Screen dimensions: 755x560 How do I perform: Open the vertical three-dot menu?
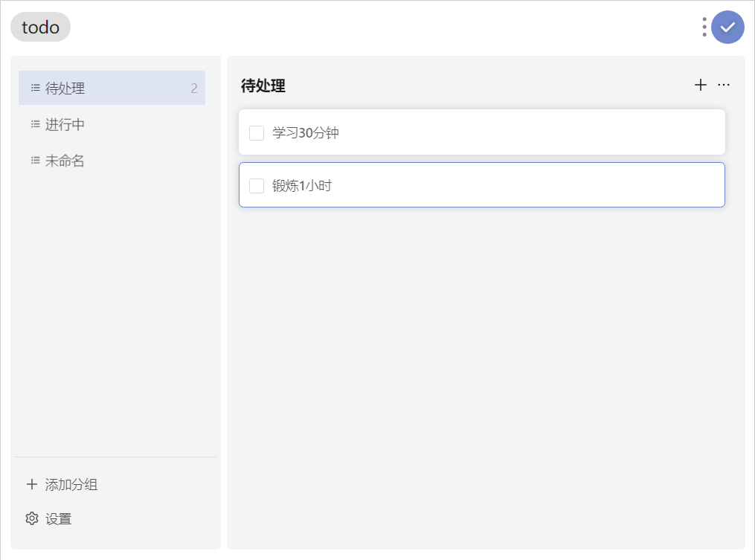704,27
